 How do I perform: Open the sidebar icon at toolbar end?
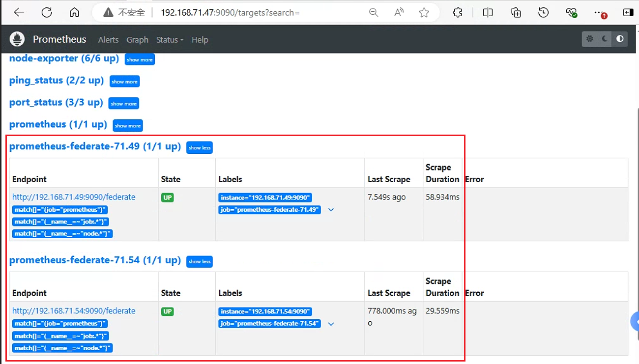(x=628, y=13)
